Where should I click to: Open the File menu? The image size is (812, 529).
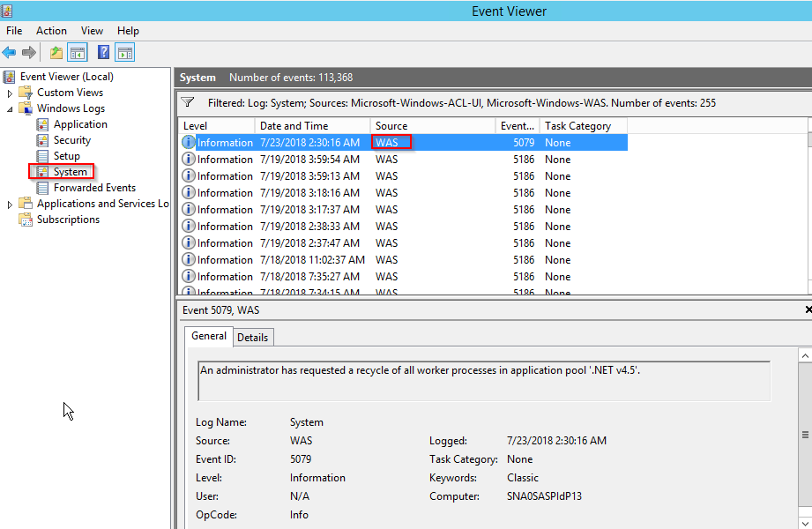14,31
